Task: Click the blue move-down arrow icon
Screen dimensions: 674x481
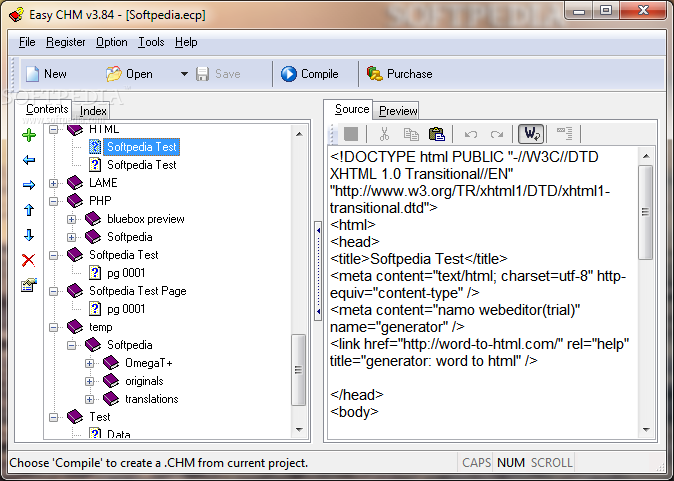Action: coord(29,235)
